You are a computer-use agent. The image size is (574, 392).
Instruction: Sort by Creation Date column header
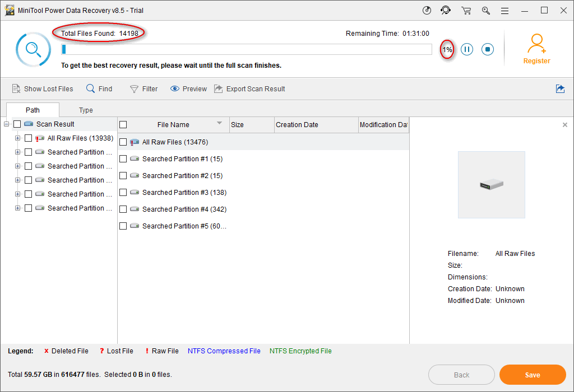[316, 125]
